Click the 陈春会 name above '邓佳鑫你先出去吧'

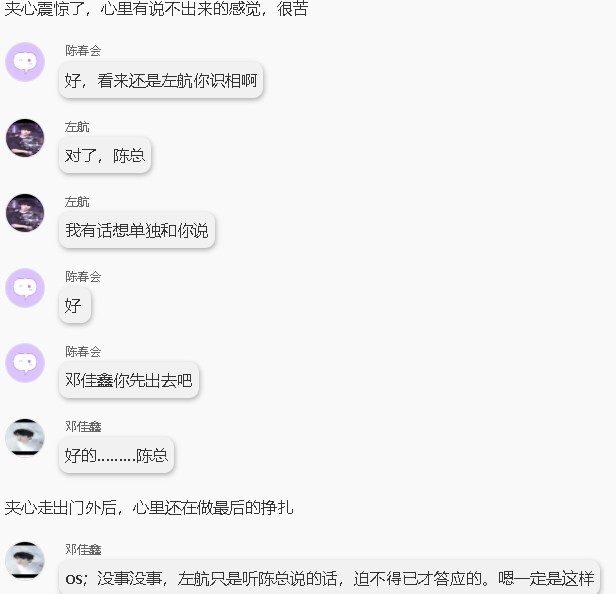coord(83,352)
